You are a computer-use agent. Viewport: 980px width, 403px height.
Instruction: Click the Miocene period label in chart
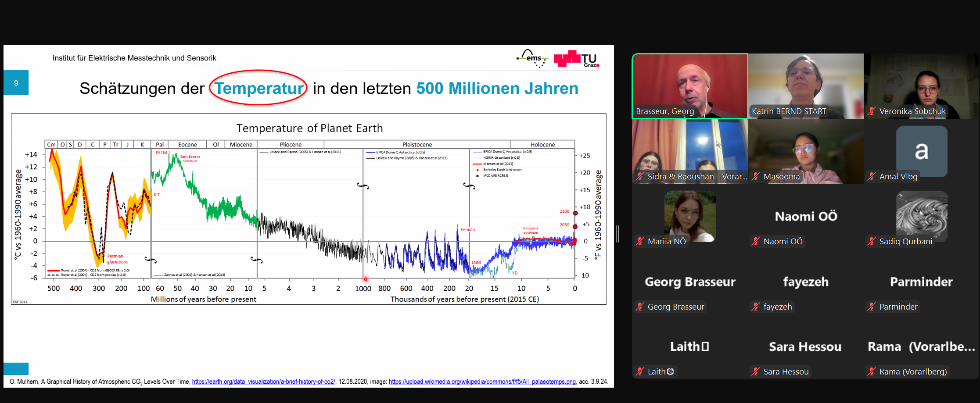(x=241, y=144)
